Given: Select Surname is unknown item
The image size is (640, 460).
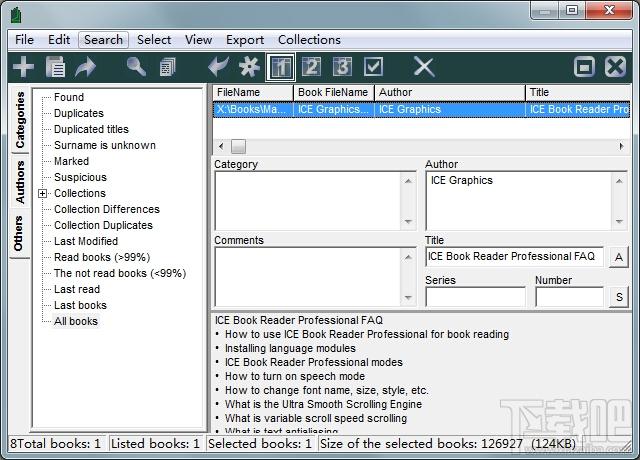Looking at the screenshot, I should click(x=105, y=145).
